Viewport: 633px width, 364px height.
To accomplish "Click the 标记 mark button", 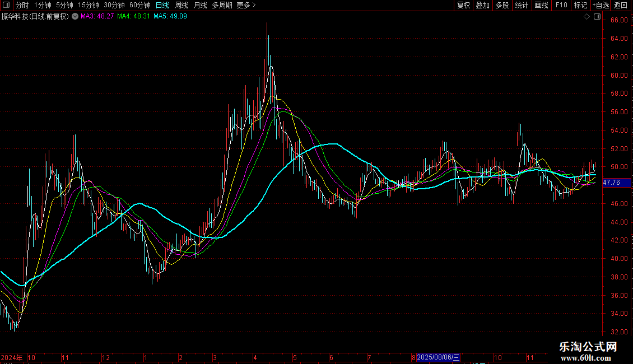I will [x=580, y=5].
